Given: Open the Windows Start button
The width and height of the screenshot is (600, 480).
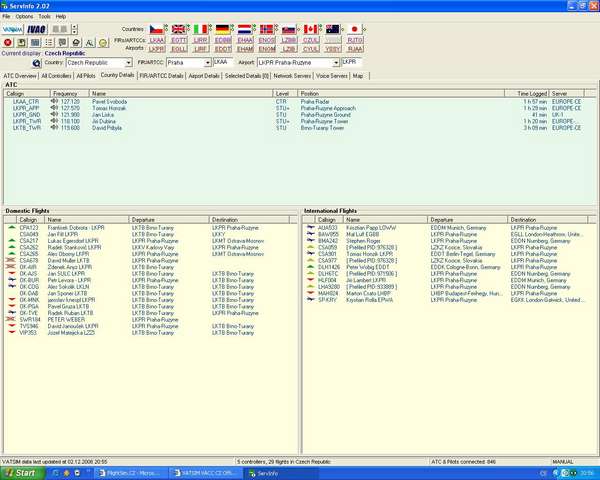Looking at the screenshot, I should pos(22,473).
